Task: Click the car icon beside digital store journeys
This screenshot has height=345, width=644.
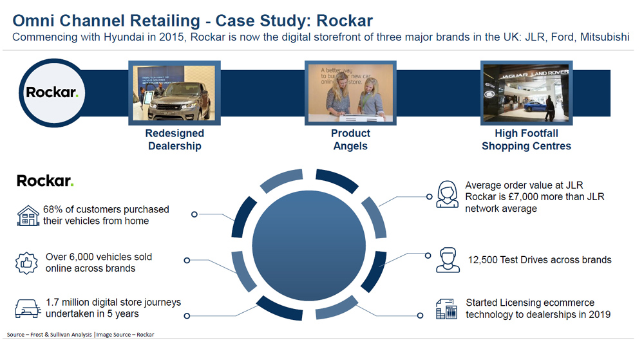Action: point(28,308)
